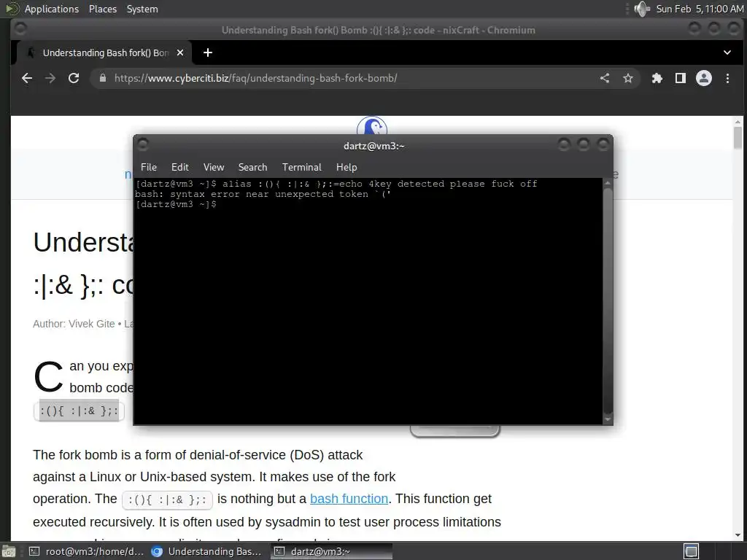Switch to Understanding Bas... Chromium taskbar button

tap(206, 551)
